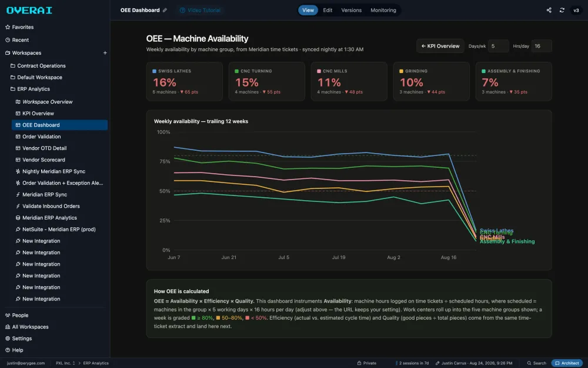Go back to KPI Overview button
588x368 pixels.
440,46
